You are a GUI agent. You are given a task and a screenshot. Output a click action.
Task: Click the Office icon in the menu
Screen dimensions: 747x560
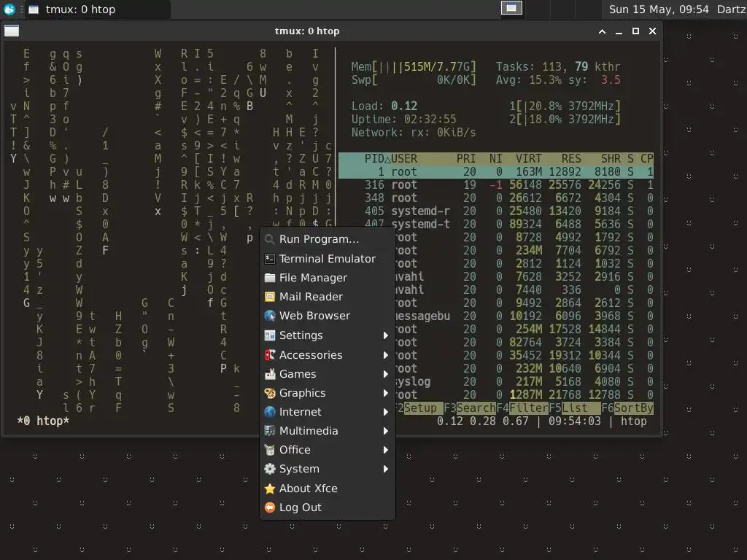270,450
